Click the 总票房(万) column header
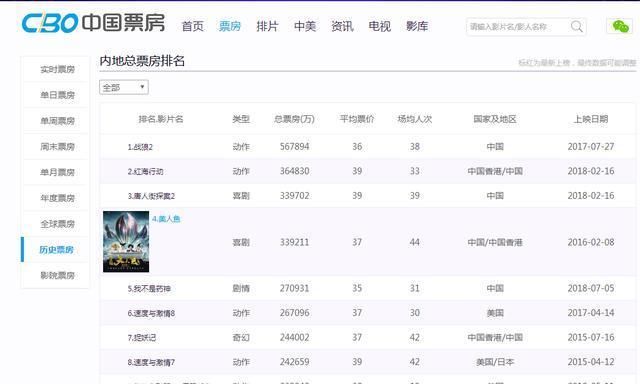The width and height of the screenshot is (640, 384). (x=294, y=119)
